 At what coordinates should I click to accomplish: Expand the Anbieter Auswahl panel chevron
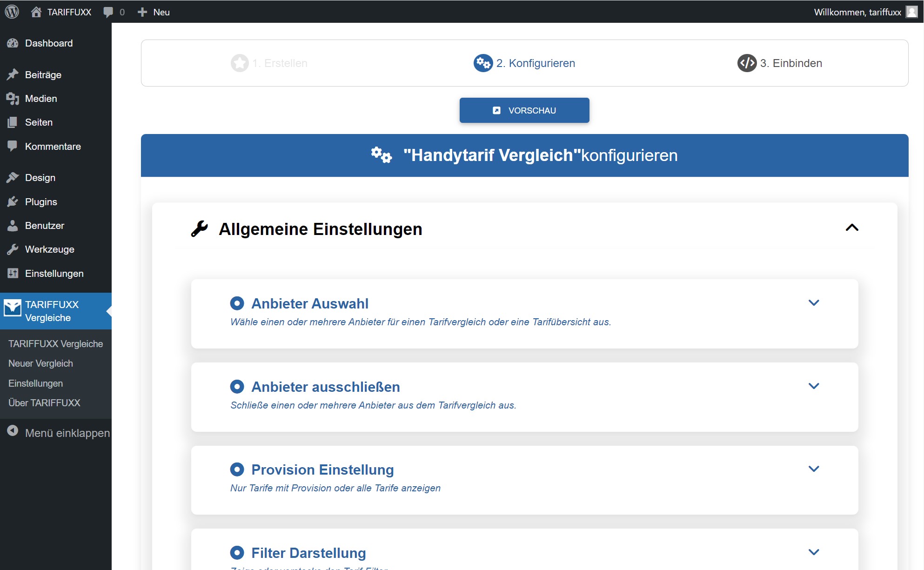click(x=814, y=302)
